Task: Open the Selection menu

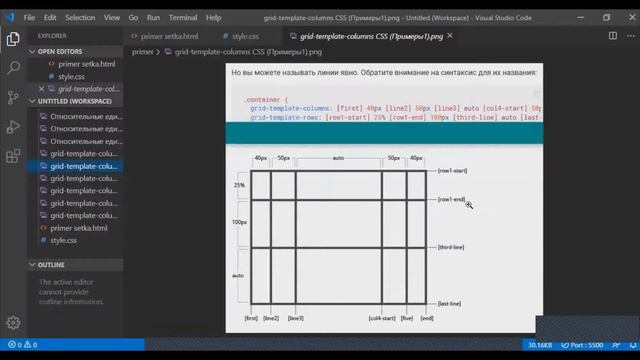Action: 80,18
